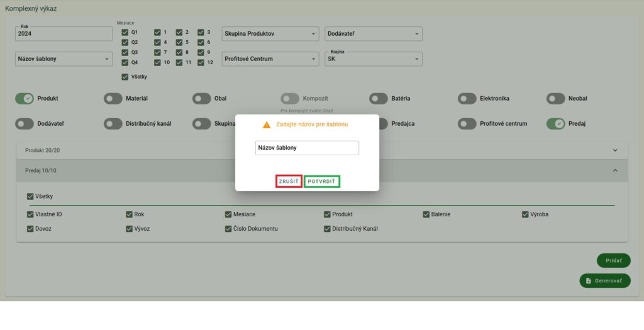Viewport: 644px width, 330px height.
Task: Click the Generovať document icon
Action: pyautogui.click(x=588, y=281)
